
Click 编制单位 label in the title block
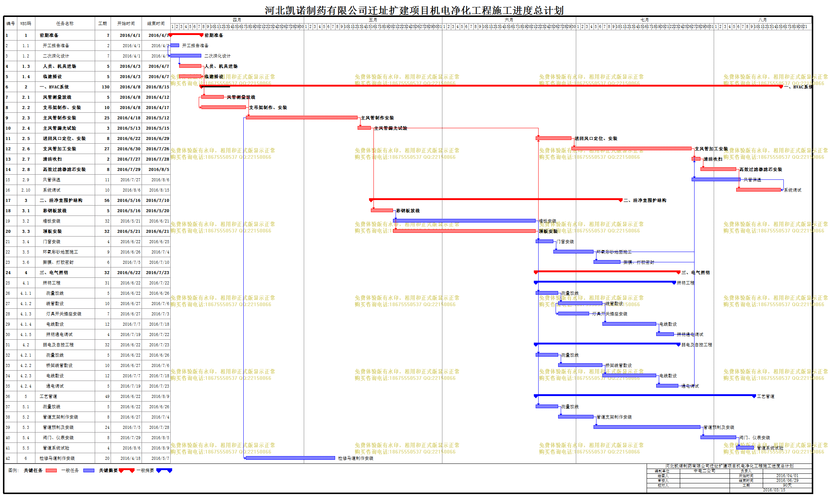coord(662,471)
